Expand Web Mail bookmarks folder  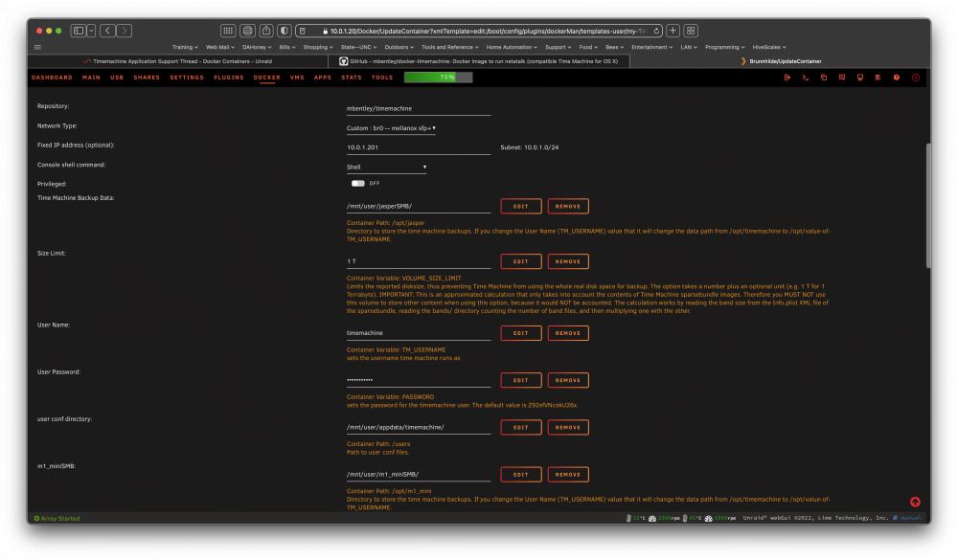coord(220,47)
